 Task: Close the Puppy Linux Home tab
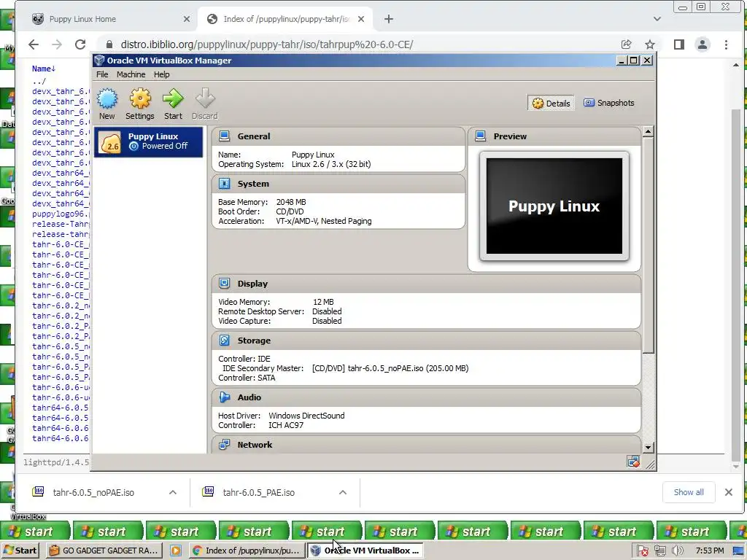pos(187,19)
